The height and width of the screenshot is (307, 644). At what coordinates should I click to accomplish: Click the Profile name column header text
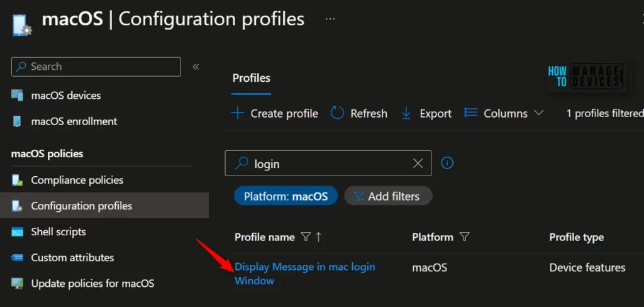pos(265,237)
